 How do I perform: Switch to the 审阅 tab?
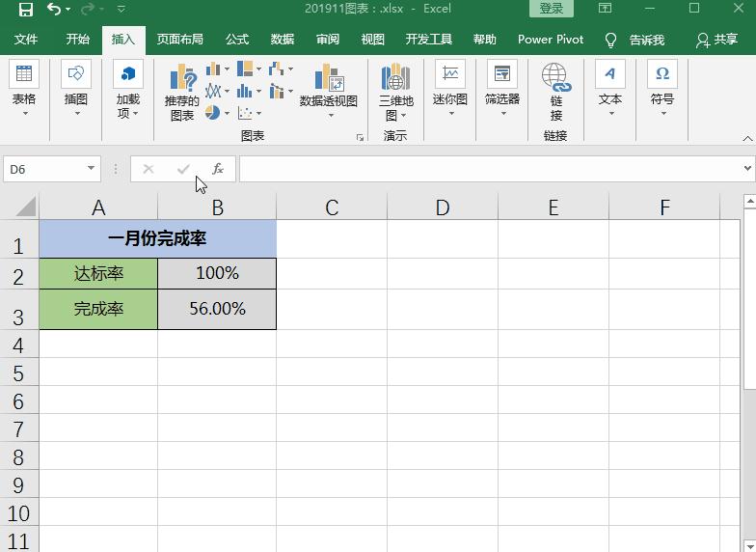pyautogui.click(x=328, y=39)
